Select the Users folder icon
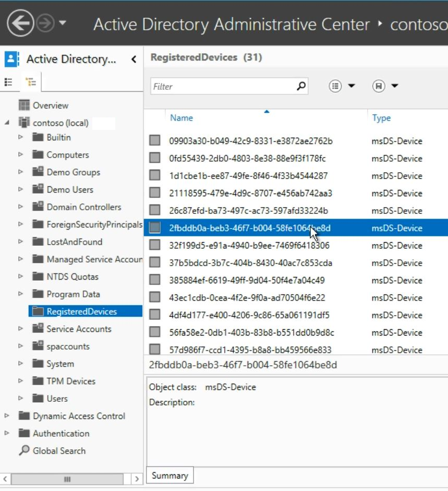The width and height of the screenshot is (448, 491). click(38, 398)
